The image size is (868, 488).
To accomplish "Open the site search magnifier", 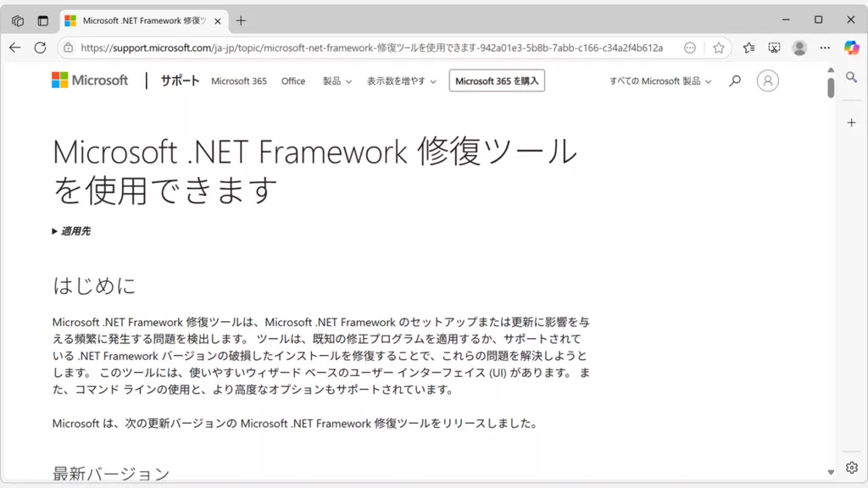I will tap(735, 80).
